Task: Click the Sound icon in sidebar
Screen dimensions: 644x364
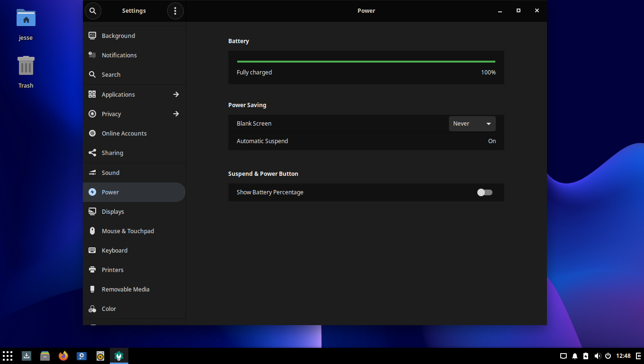Action: [92, 173]
